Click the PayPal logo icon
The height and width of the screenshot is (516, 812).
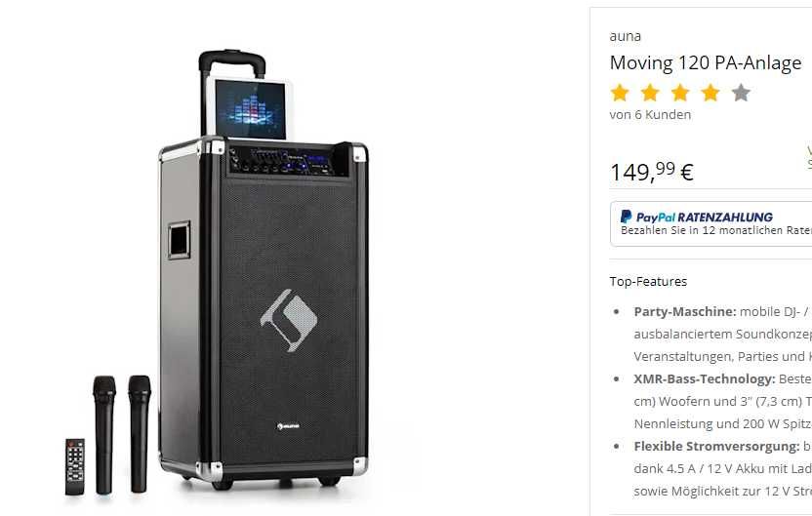click(627, 217)
